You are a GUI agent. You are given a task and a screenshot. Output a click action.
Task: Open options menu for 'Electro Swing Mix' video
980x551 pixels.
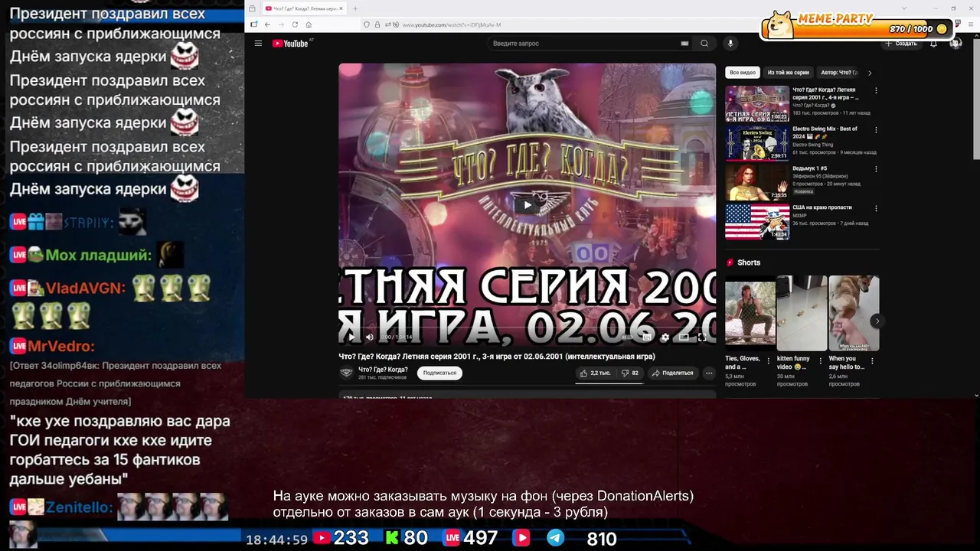pos(876,130)
